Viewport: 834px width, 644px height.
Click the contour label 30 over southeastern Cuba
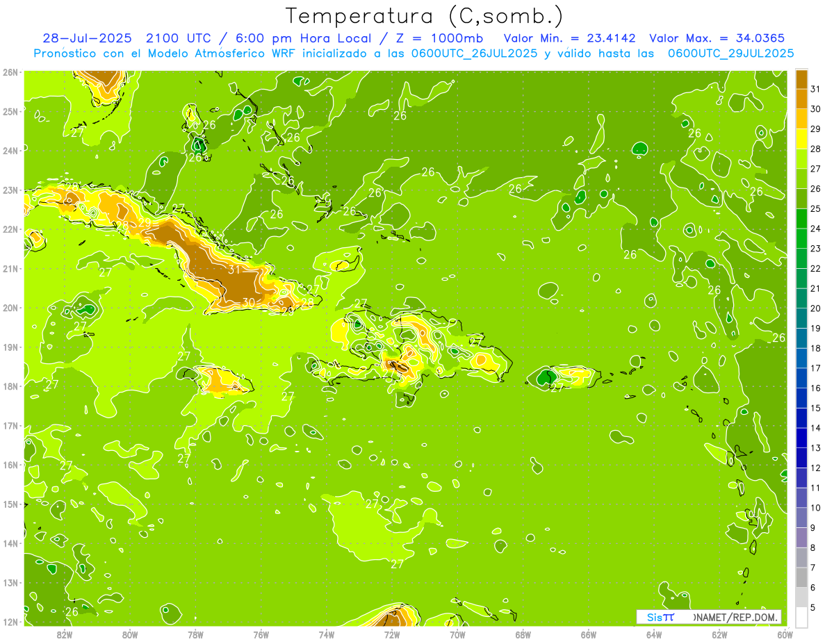248,302
